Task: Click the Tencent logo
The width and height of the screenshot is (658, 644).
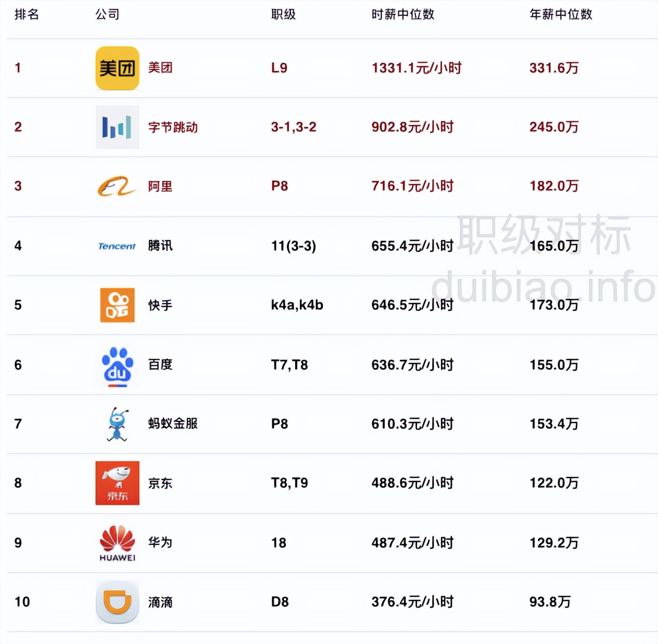Action: (117, 246)
